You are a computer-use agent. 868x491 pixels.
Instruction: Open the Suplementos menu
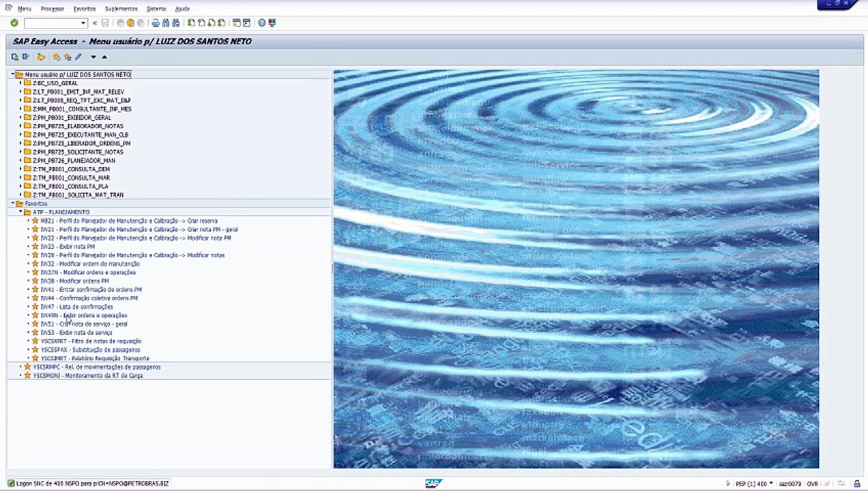click(x=121, y=9)
